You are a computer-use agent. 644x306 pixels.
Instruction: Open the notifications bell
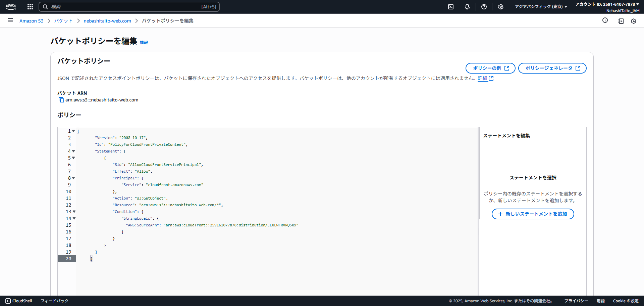(467, 7)
